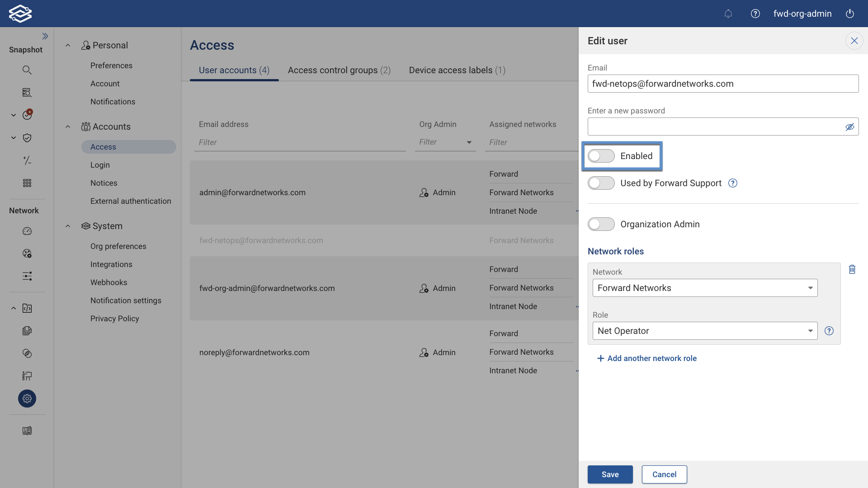The image size is (868, 488).
Task: Select the settings gear icon in the sidebar
Action: pos(27,399)
